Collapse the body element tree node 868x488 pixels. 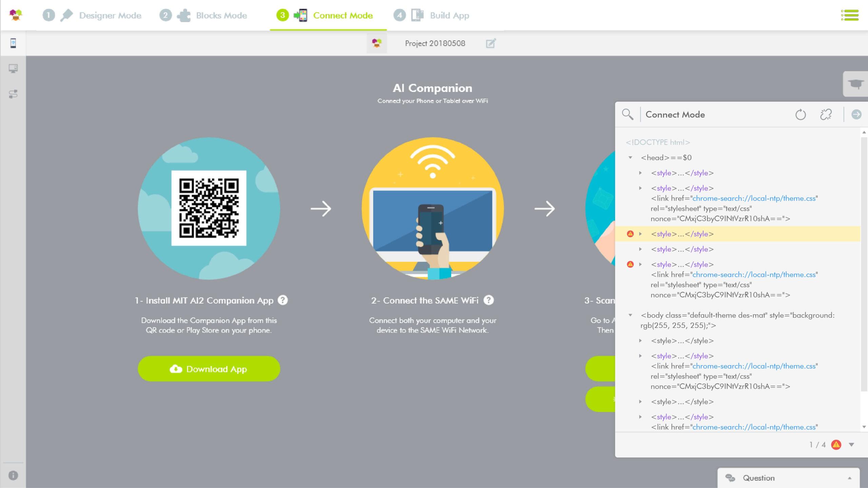pyautogui.click(x=630, y=315)
